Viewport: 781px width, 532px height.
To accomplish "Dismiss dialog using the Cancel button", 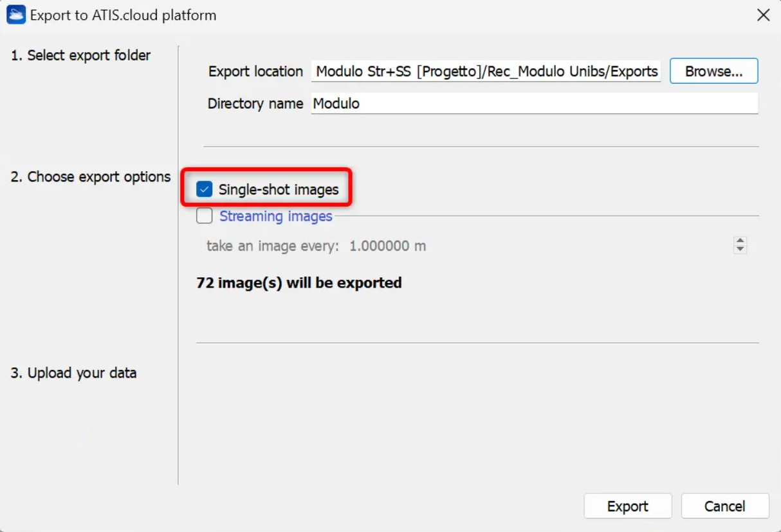I will click(724, 506).
